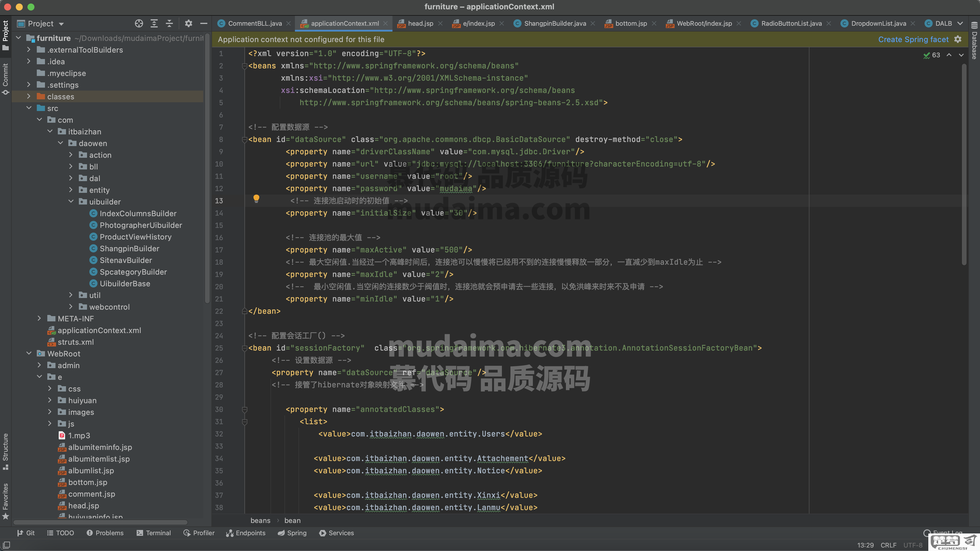Expand the action package
Viewport: 980px width, 551px height.
(x=71, y=155)
